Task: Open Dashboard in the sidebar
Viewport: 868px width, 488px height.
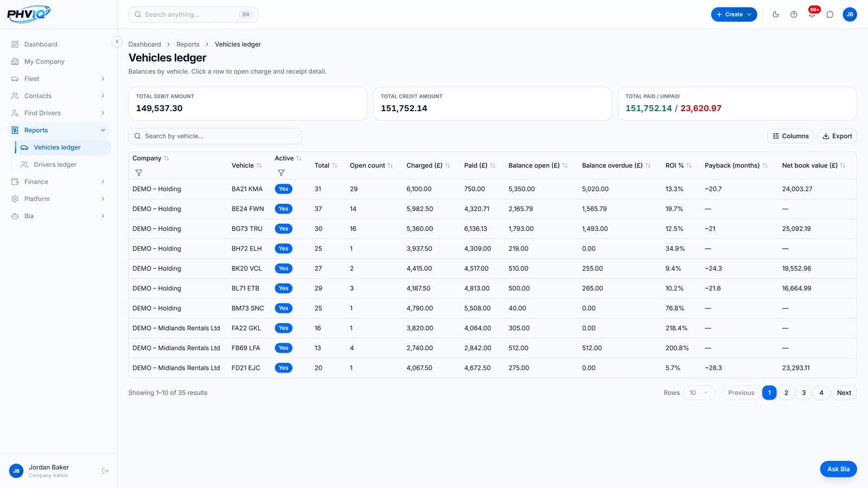Action: coord(59,44)
